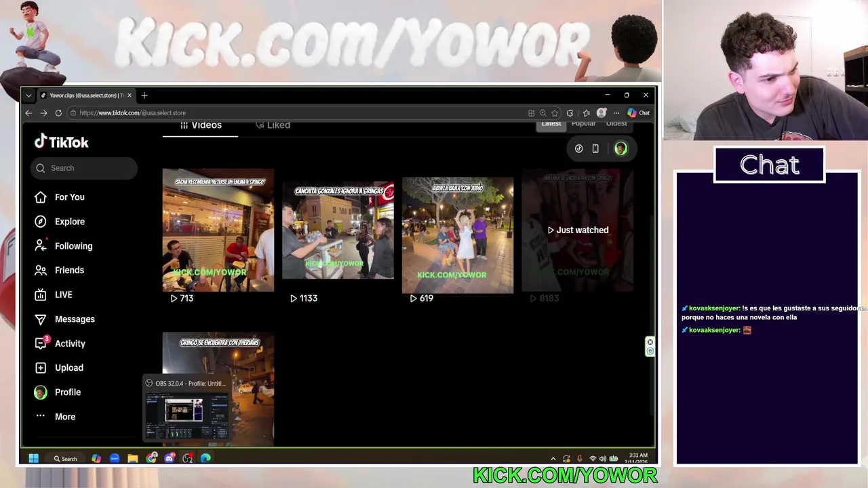Add this page to favorites
The height and width of the screenshot is (488, 868).
coord(555,113)
